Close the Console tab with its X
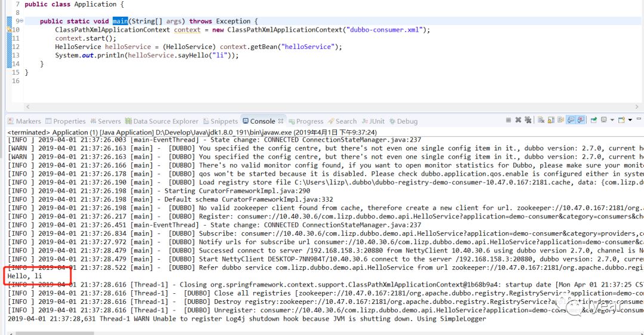Screen dimensions: 644x335 coord(280,121)
